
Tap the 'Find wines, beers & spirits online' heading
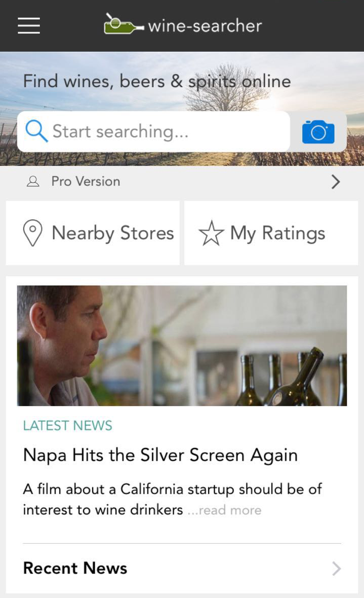click(157, 82)
